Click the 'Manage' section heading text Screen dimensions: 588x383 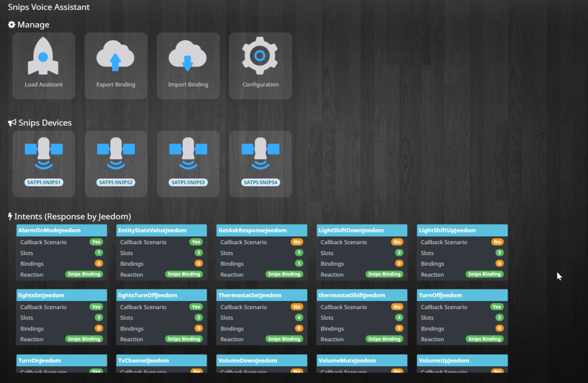33,25
